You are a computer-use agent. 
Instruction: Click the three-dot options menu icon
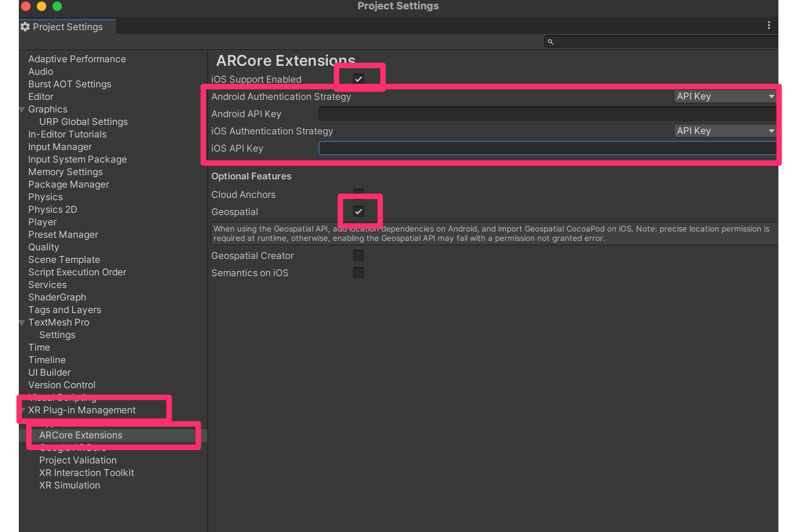(769, 25)
